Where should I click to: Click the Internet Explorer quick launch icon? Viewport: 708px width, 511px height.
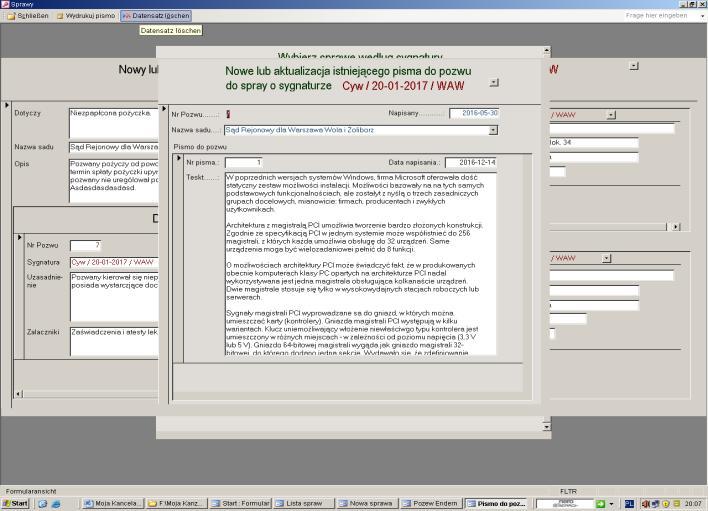[56, 504]
